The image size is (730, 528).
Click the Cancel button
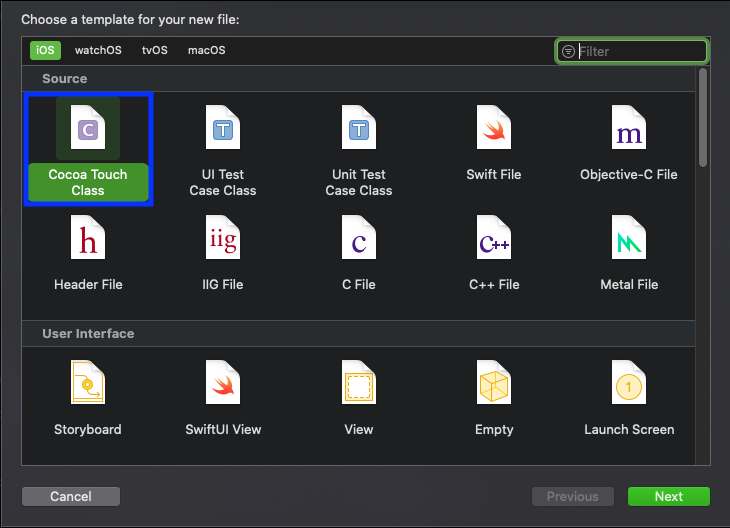click(x=71, y=496)
